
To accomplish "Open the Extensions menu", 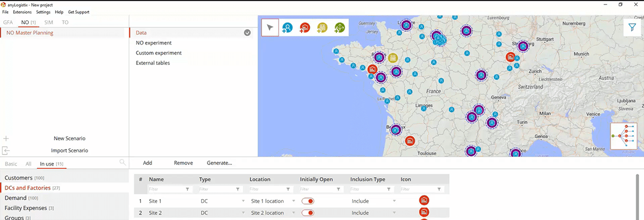I will 22,12.
